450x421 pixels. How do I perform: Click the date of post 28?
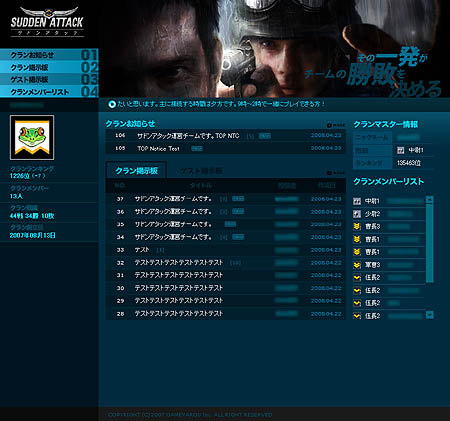pyautogui.click(x=326, y=314)
